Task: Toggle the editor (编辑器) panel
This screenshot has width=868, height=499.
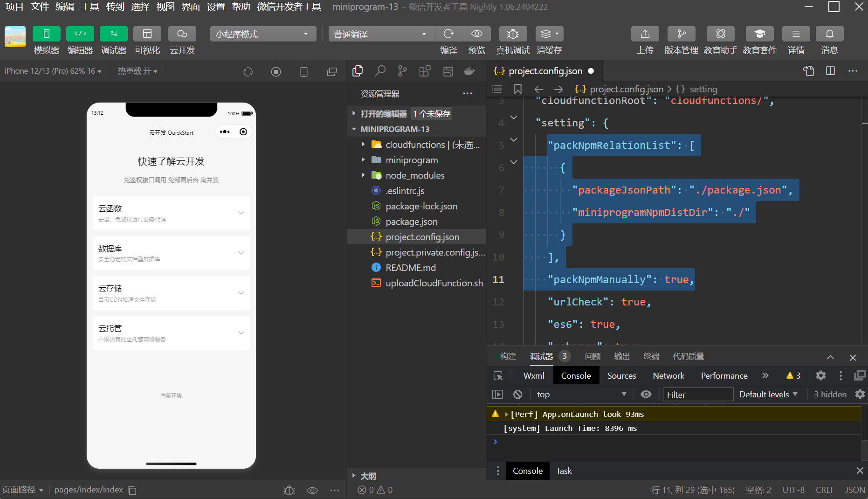Action: pyautogui.click(x=80, y=34)
